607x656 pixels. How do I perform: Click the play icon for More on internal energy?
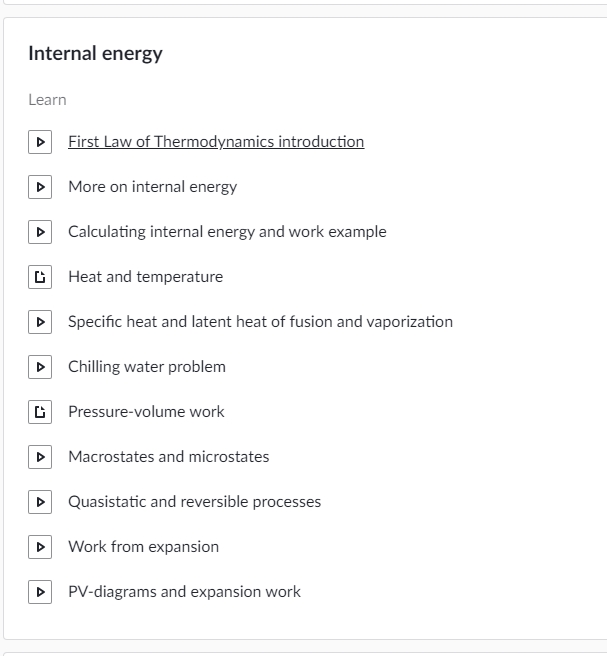click(40, 187)
